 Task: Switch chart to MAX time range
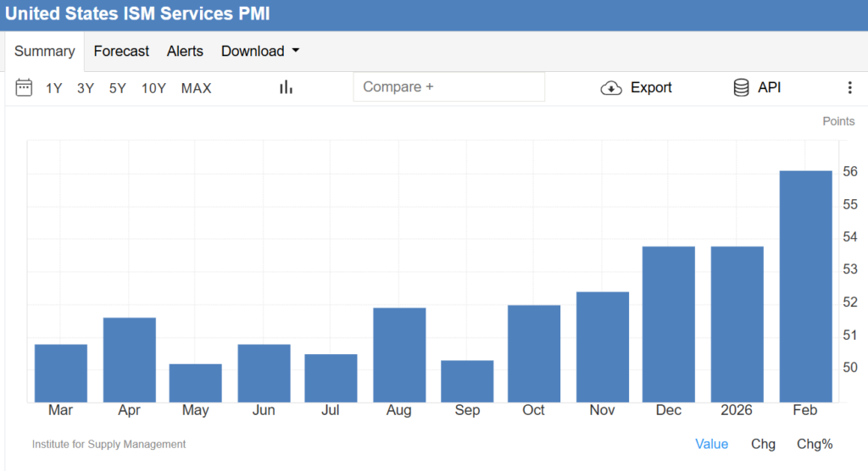(x=196, y=88)
